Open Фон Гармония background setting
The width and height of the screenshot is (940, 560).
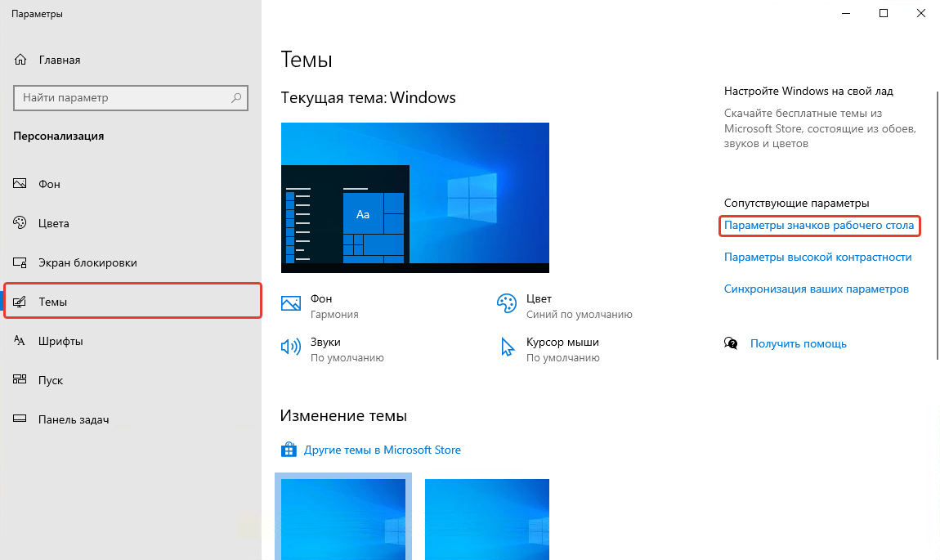click(x=320, y=306)
